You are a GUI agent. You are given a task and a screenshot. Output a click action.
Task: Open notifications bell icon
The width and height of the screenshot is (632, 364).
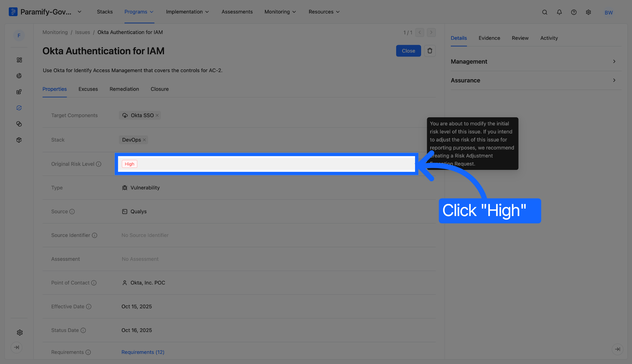(559, 12)
